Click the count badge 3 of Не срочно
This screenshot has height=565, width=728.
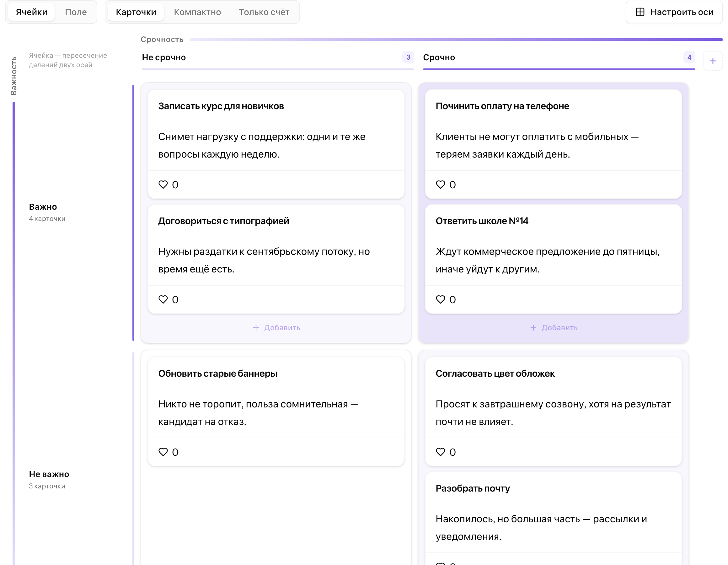pos(408,57)
